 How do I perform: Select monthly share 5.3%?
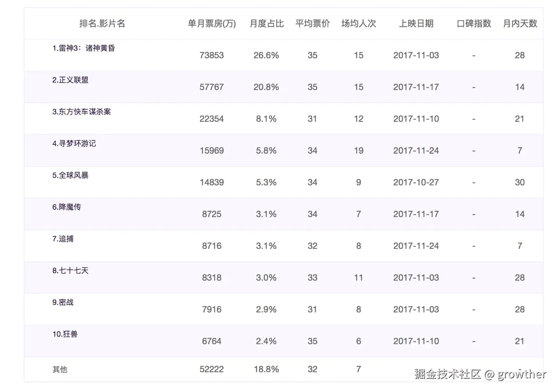266,182
